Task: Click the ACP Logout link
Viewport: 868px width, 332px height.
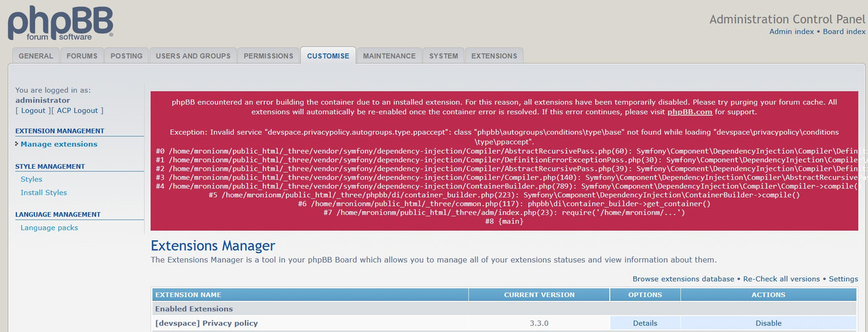Action: [x=77, y=110]
